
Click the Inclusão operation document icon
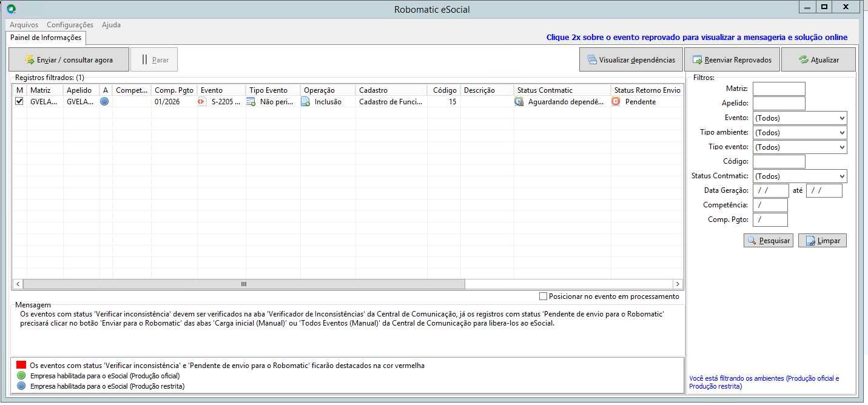pos(306,102)
